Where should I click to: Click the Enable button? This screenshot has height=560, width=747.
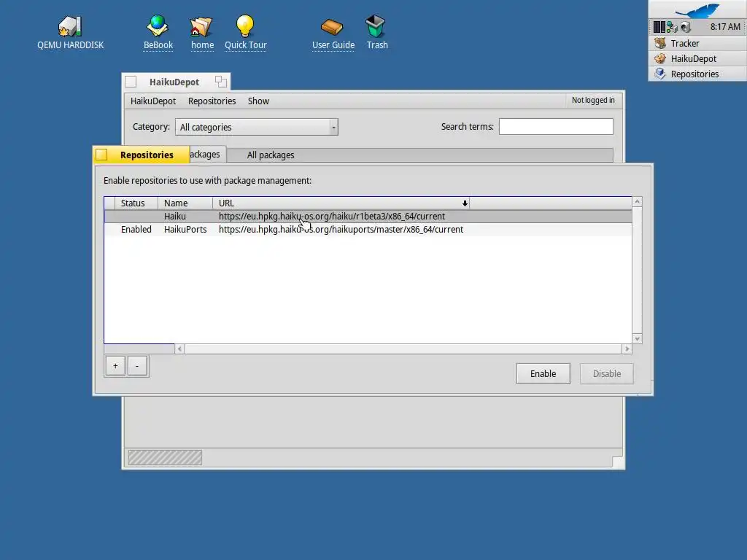(543, 374)
